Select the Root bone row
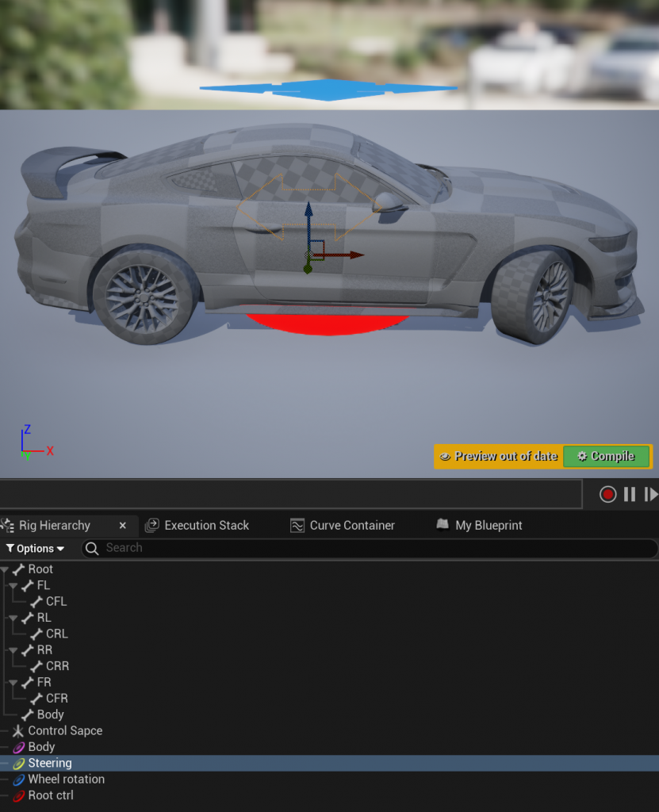 coord(330,569)
